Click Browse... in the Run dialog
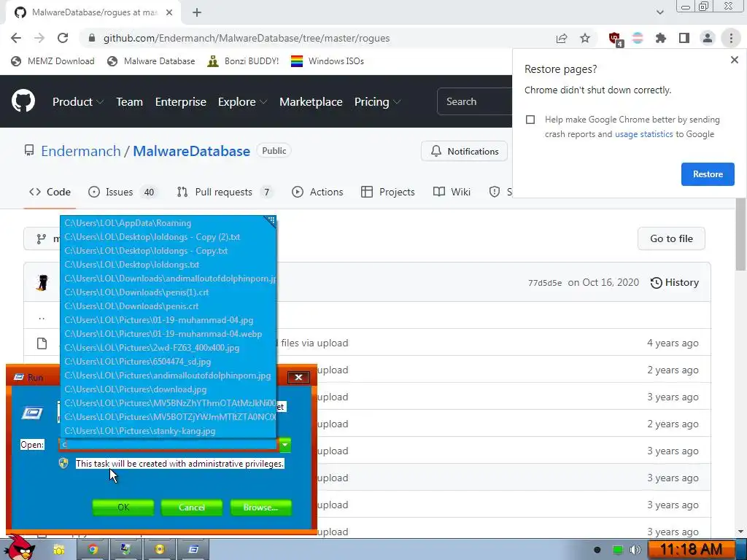This screenshot has width=747, height=560. pos(260,507)
